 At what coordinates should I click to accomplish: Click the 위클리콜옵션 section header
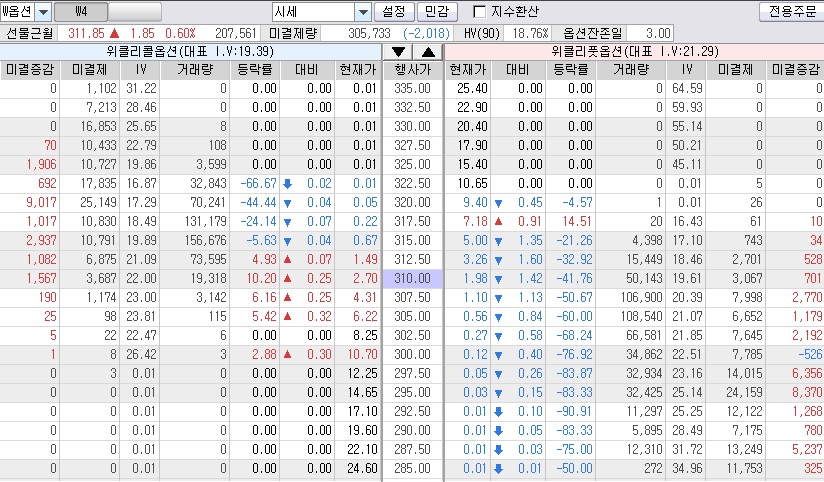coord(190,52)
